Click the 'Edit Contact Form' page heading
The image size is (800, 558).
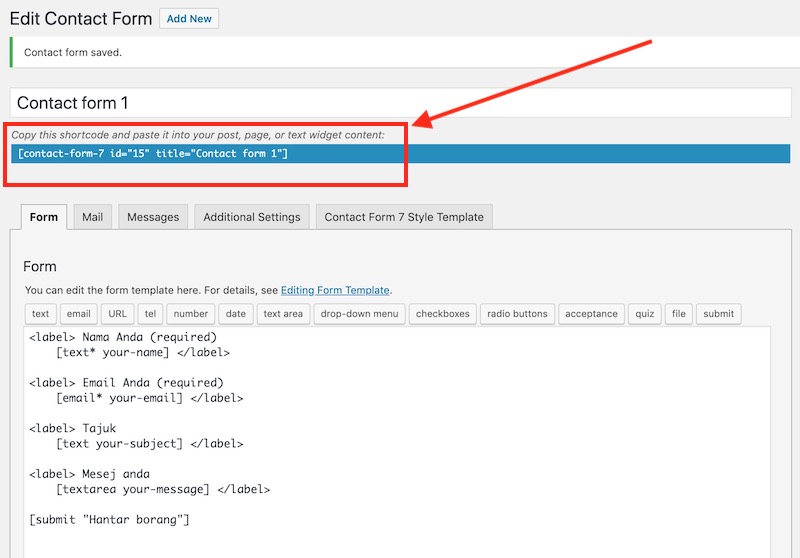pyautogui.click(x=81, y=19)
